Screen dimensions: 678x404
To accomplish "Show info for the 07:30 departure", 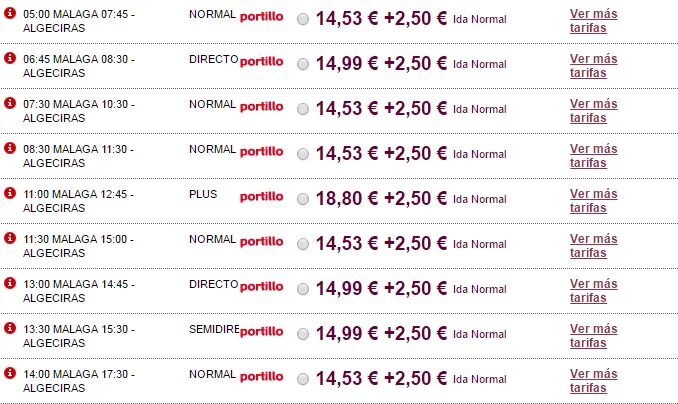I will (x=10, y=103).
